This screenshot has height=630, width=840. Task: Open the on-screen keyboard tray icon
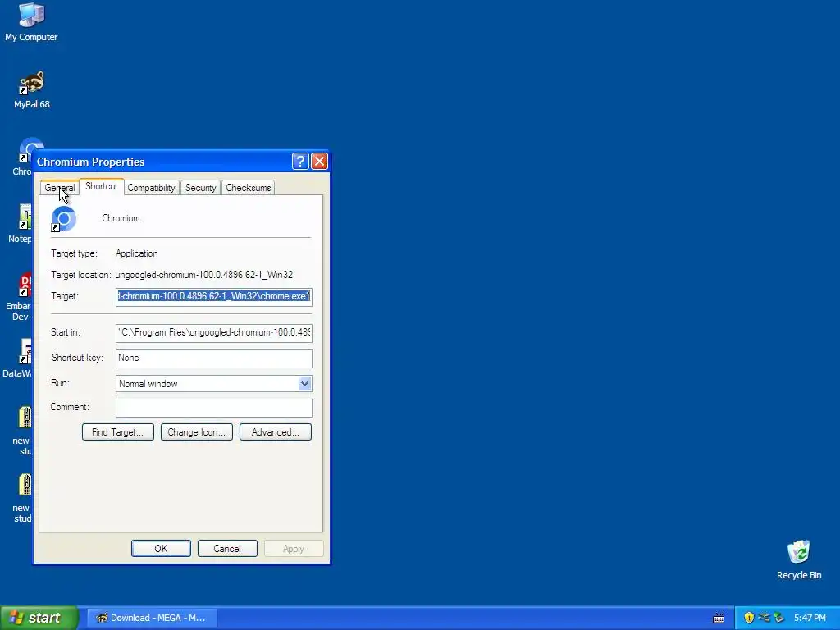[x=719, y=619]
